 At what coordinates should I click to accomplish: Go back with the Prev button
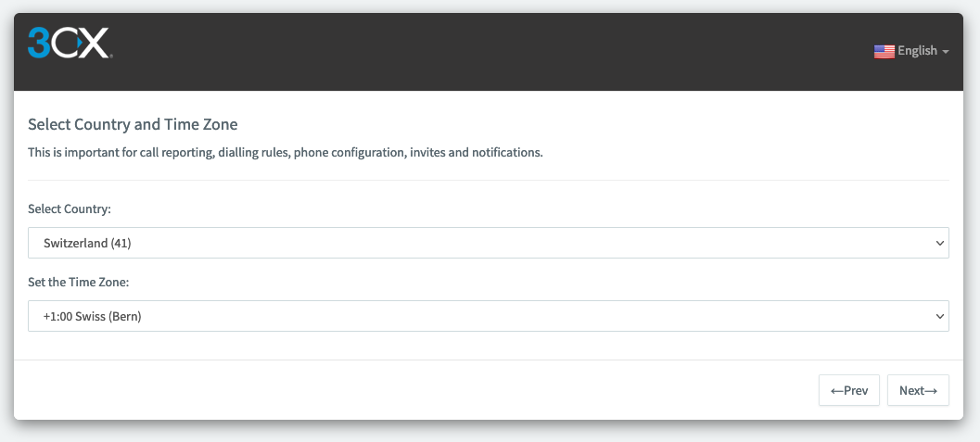(x=848, y=390)
